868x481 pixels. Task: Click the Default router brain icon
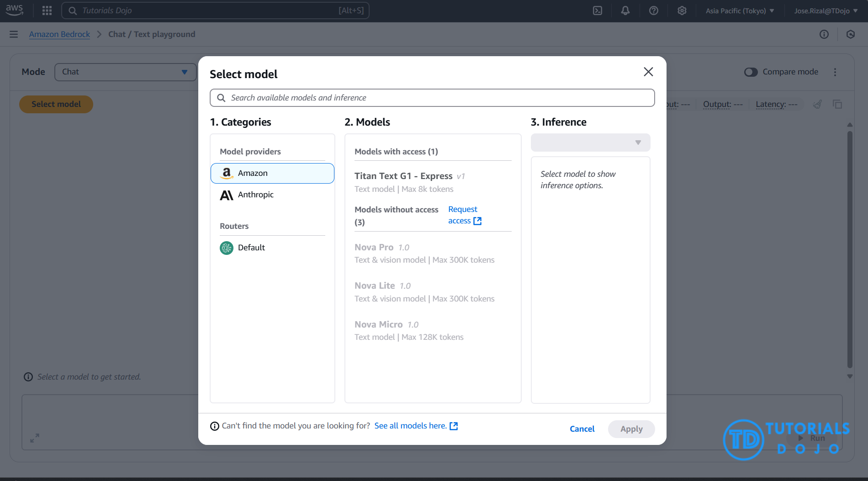227,248
